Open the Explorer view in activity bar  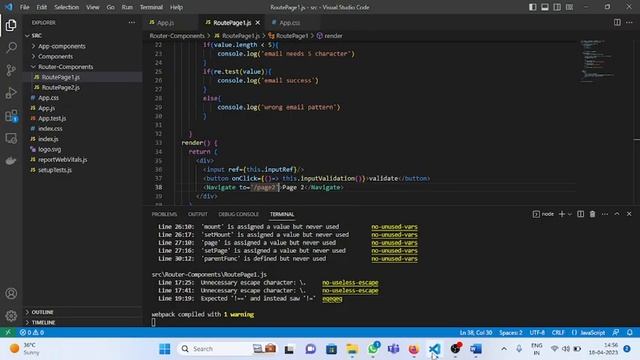click(11, 25)
